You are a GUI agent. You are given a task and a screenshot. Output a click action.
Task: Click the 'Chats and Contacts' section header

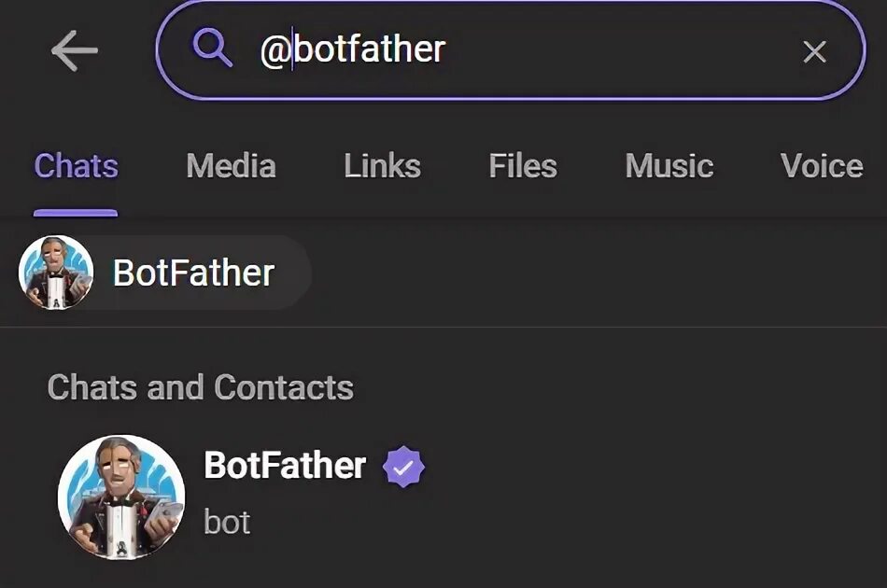201,387
